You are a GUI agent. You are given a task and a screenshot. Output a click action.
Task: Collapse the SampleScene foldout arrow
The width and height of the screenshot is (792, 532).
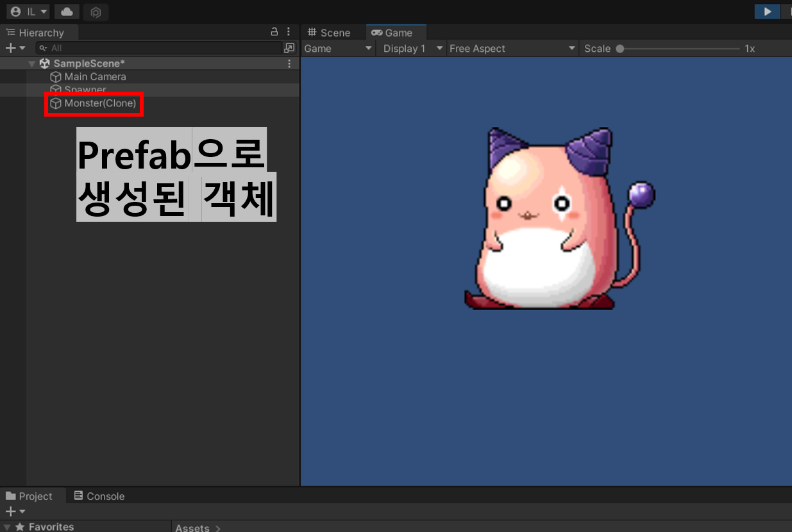[x=31, y=63]
